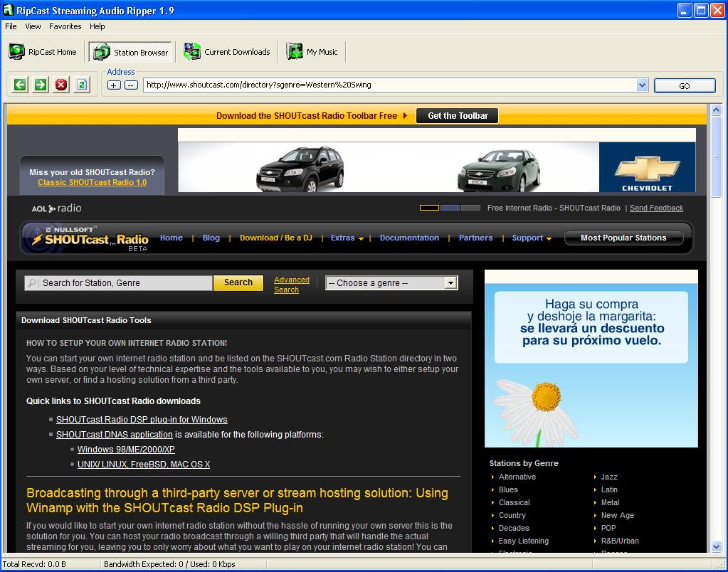Click the SHOUTcast Radio logo
Image resolution: width=728 pixels, height=572 pixels.
[x=89, y=238]
